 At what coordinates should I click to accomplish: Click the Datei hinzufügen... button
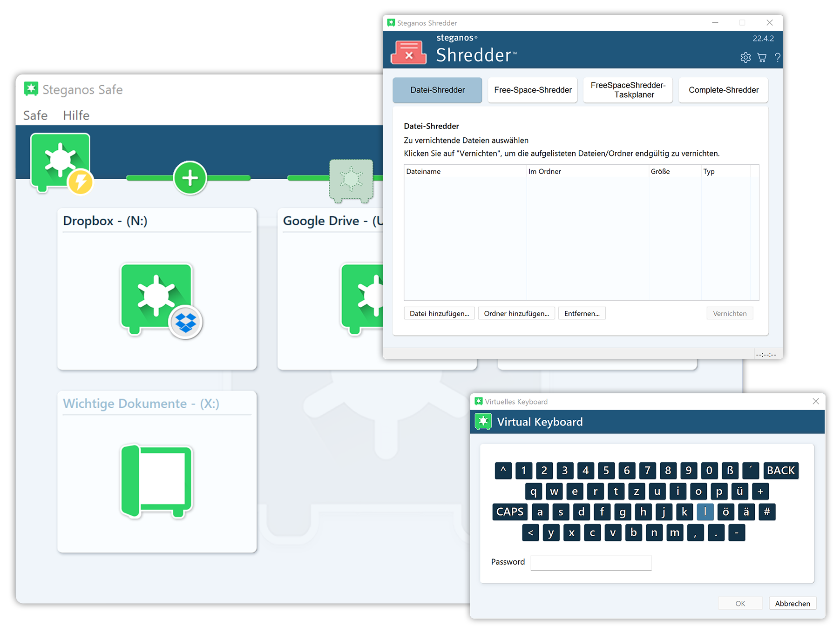coord(439,313)
